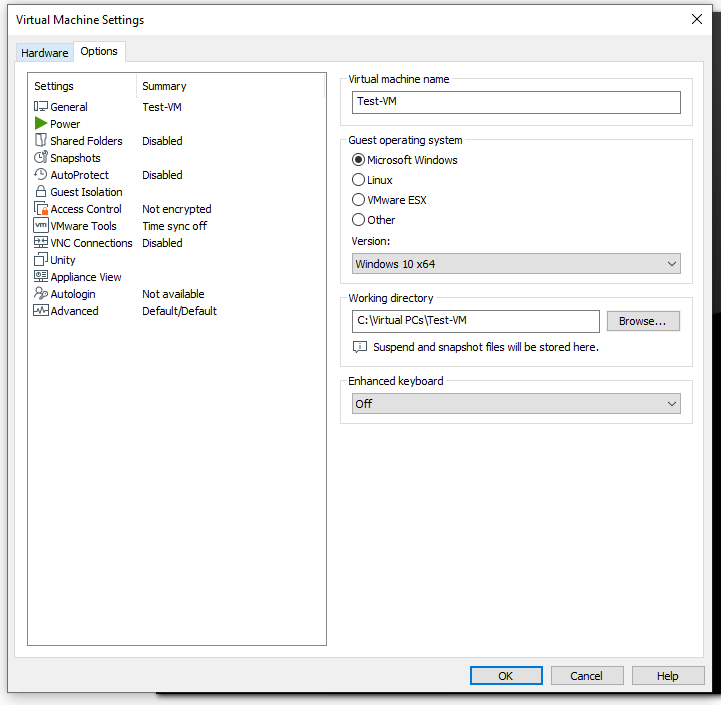This screenshot has width=721, height=705.
Task: Browse for a working directory
Action: (643, 321)
